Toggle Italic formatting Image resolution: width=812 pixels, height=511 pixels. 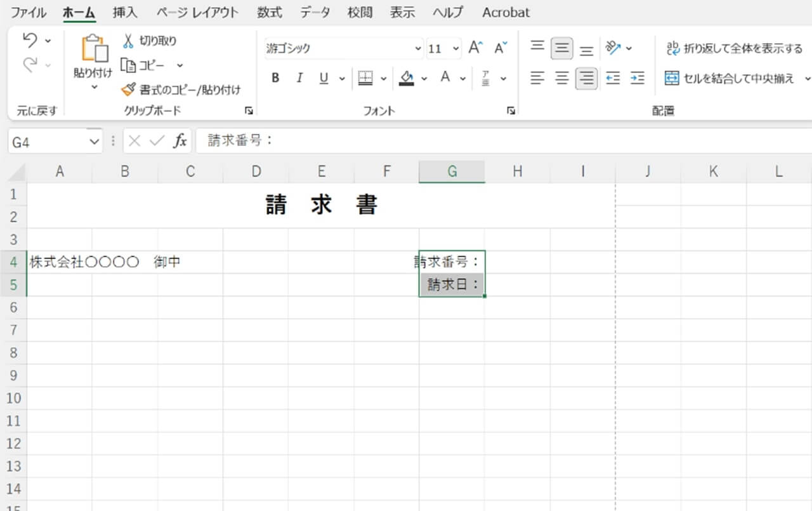point(299,78)
